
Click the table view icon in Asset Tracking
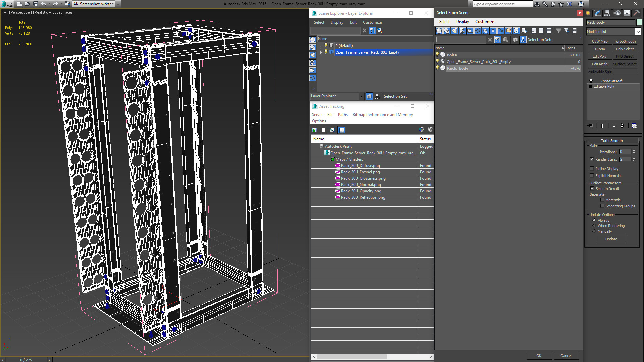(341, 130)
